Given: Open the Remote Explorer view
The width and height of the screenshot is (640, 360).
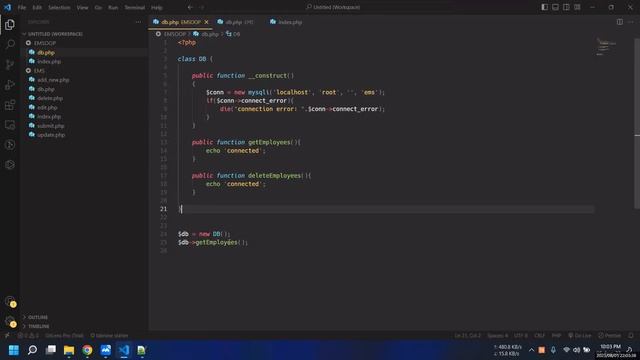Looking at the screenshot, I should [x=10, y=125].
